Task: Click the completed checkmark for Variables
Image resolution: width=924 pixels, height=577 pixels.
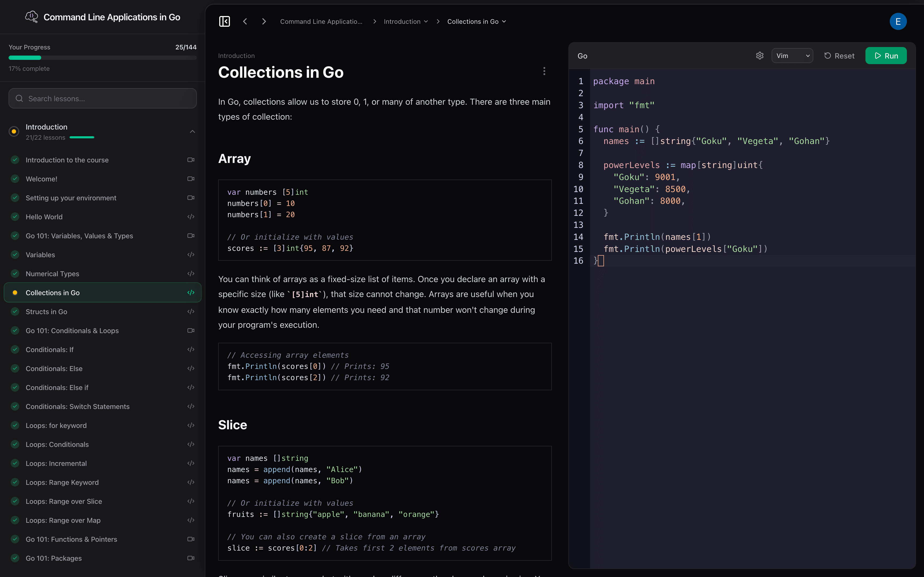Action: coord(15,255)
